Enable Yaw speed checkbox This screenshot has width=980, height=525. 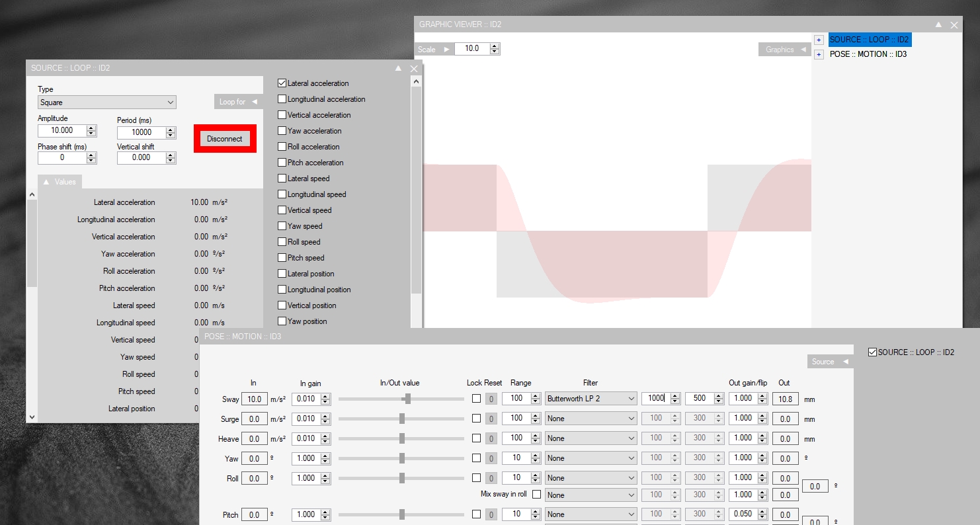[282, 226]
